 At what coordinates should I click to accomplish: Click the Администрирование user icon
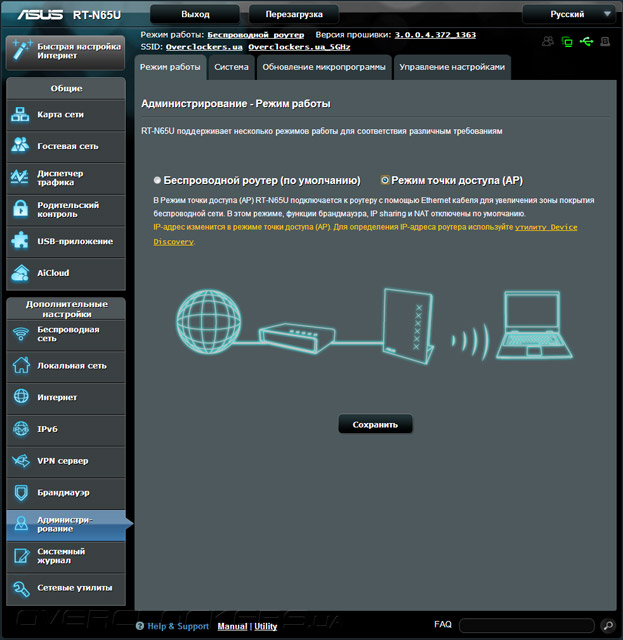(x=21, y=523)
